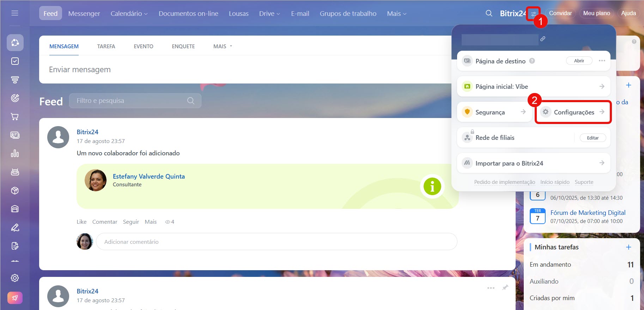Switch to the TAREFA tab
This screenshot has height=310, width=644.
point(106,46)
